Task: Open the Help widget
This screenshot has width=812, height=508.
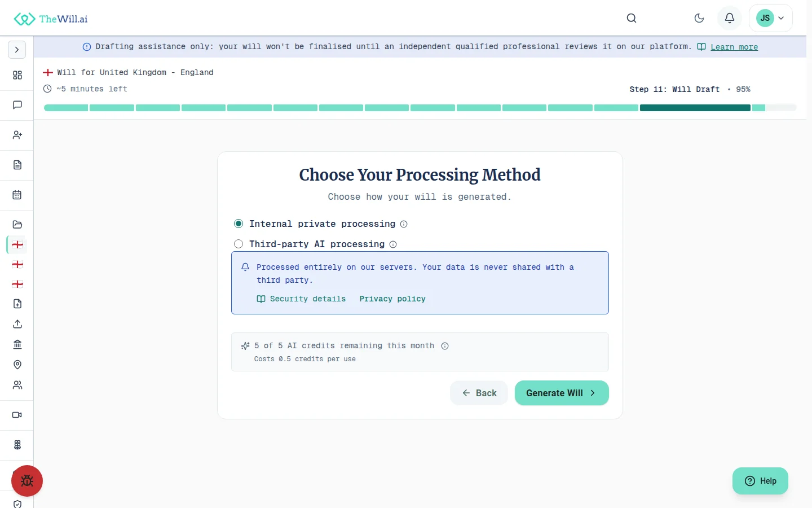Action: pyautogui.click(x=760, y=481)
